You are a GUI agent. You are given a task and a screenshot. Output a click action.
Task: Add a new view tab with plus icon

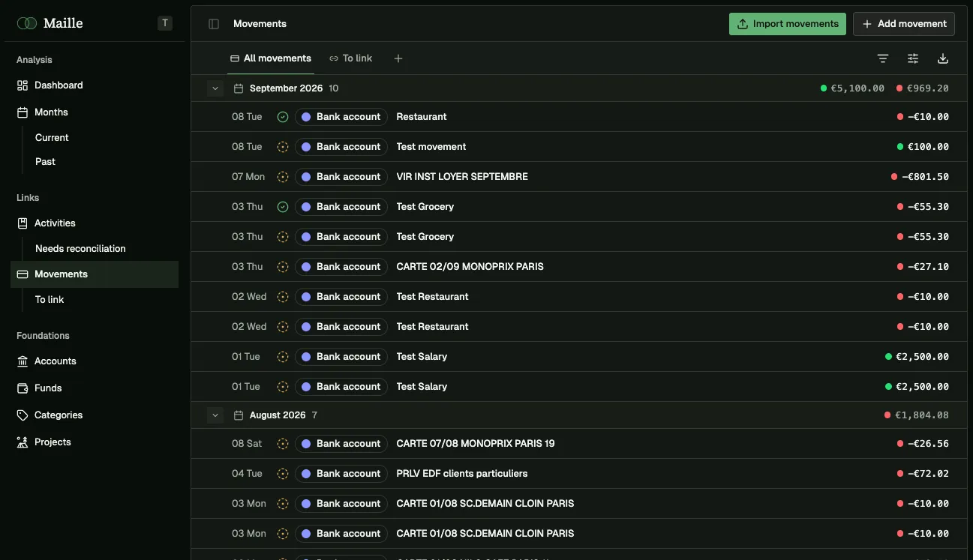(398, 58)
